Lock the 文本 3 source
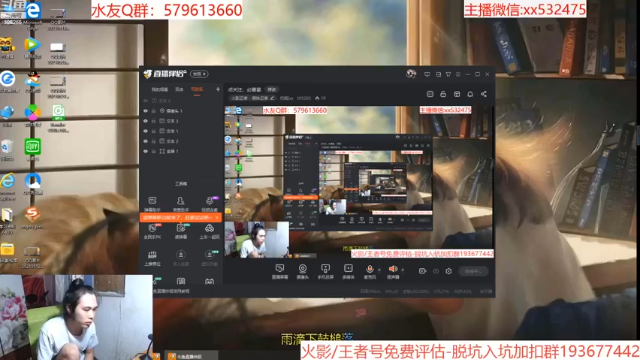 coord(154,121)
